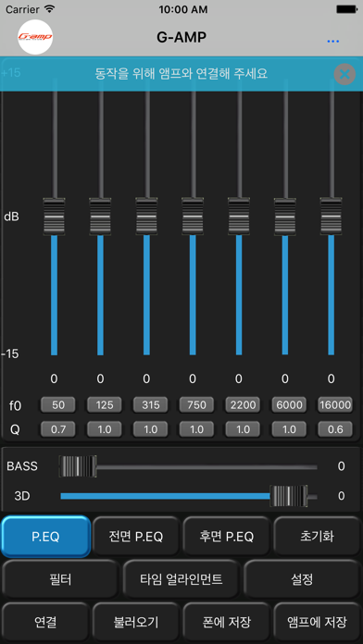The height and width of the screenshot is (644, 363).
Task: Click the BASS value 0
Action: [x=341, y=466]
